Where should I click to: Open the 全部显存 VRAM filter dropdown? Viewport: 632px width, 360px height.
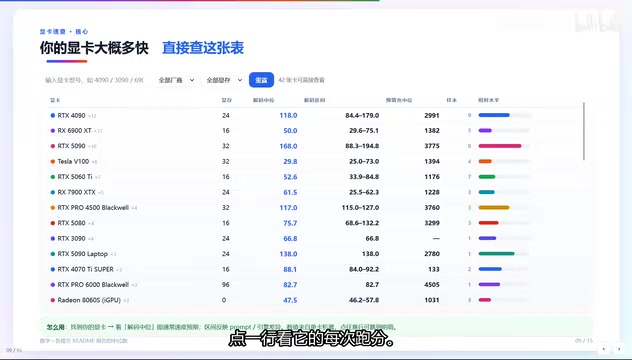[224, 80]
